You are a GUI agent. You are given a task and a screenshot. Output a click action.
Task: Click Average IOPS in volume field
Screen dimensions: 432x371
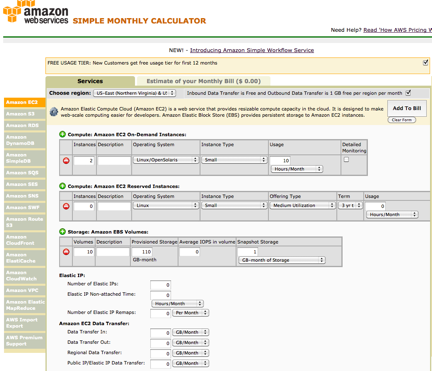point(190,252)
